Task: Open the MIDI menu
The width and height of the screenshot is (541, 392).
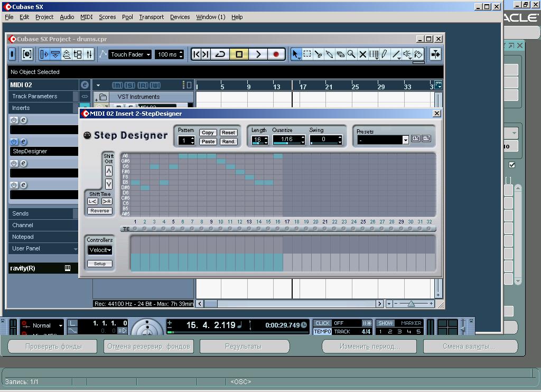Action: tap(86, 17)
